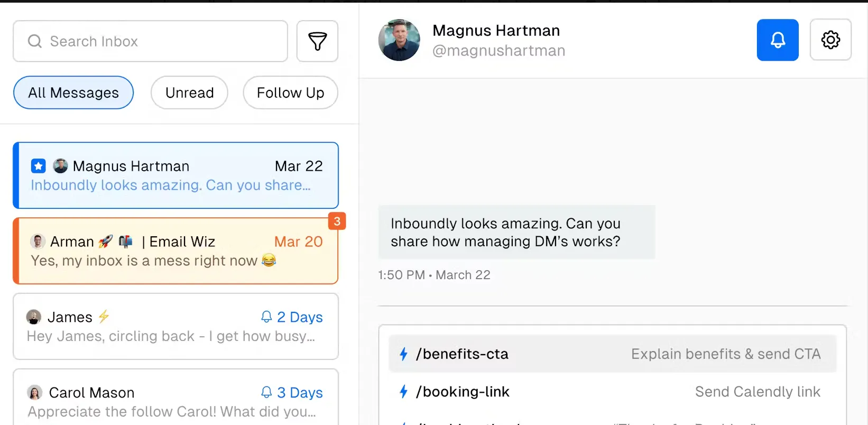The image size is (868, 425).
Task: Click the search magnifier icon in the inbox field
Action: (35, 41)
